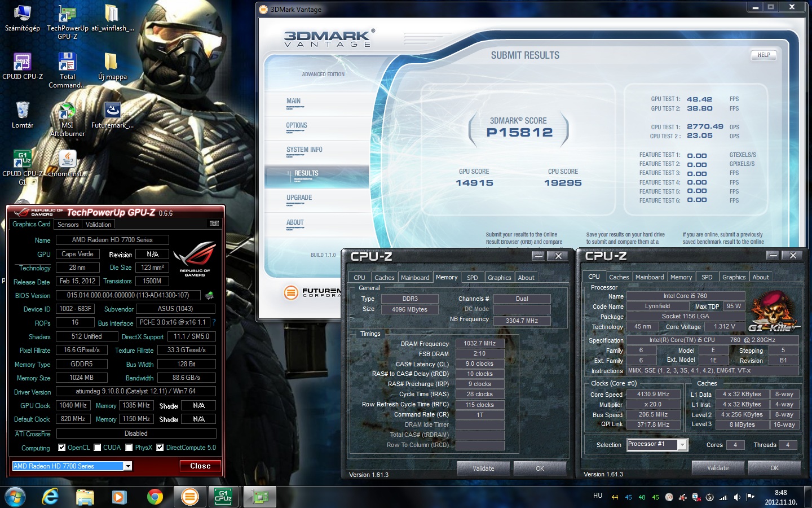Go to OPTIONS section in 3DMark Vantage

click(x=297, y=126)
